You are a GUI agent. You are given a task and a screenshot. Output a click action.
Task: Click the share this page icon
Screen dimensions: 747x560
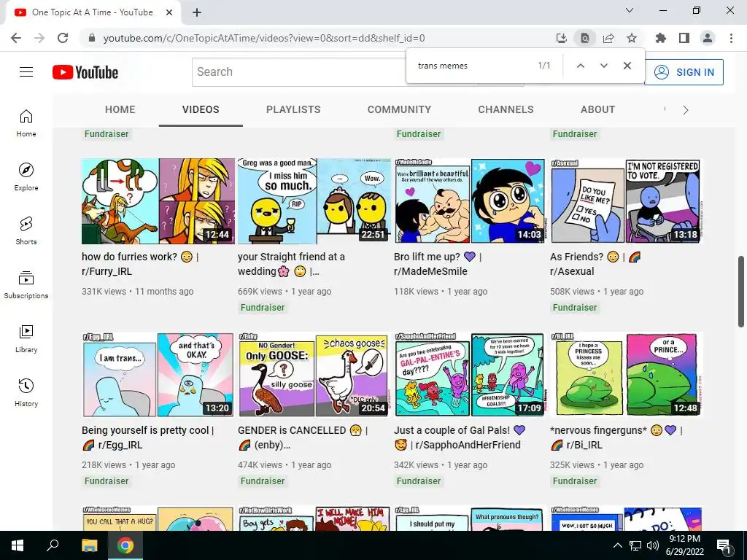tap(608, 38)
